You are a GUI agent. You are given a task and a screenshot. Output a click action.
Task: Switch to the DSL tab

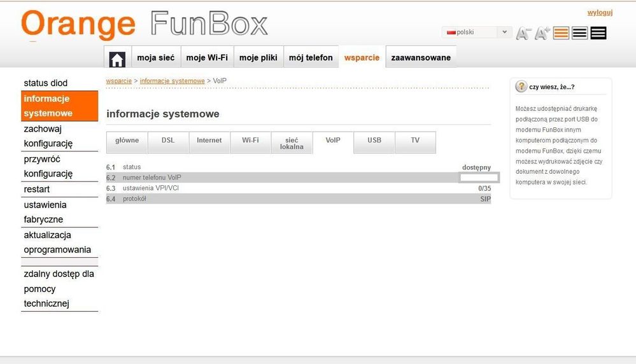click(x=168, y=142)
